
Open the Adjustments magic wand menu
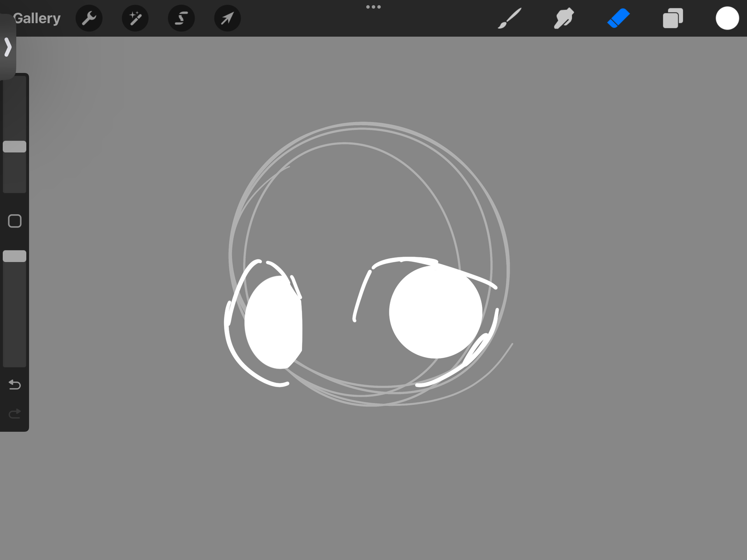pos(135,18)
